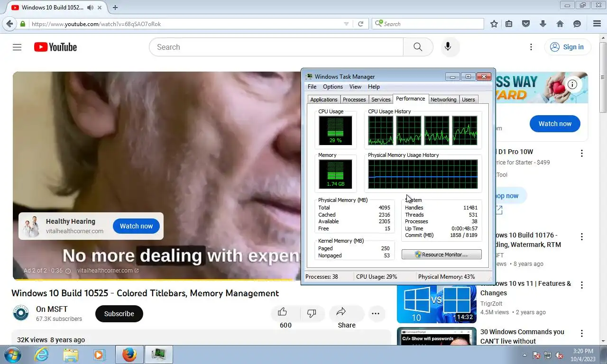
Task: Open options for Windows 10 vs 11 video
Action: click(x=582, y=285)
